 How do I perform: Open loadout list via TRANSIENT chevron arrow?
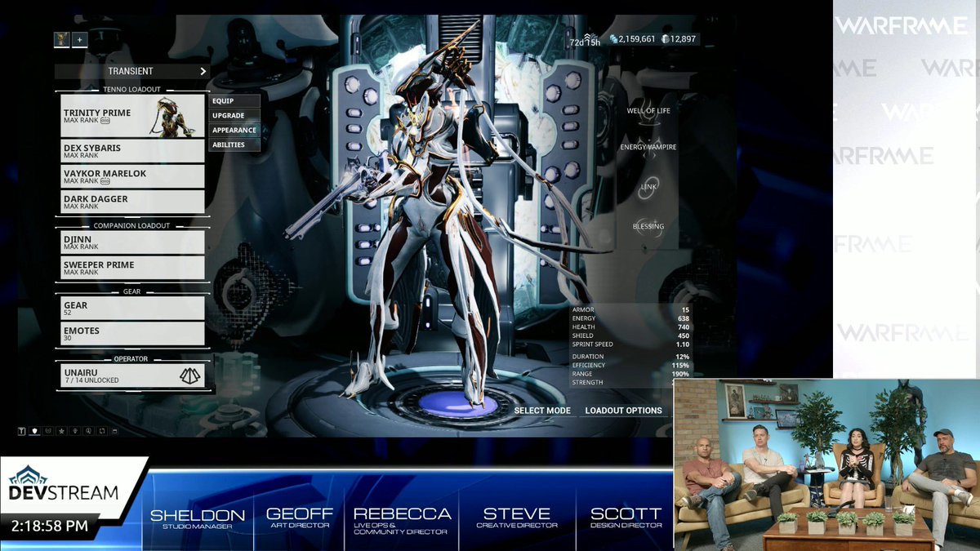pos(203,71)
